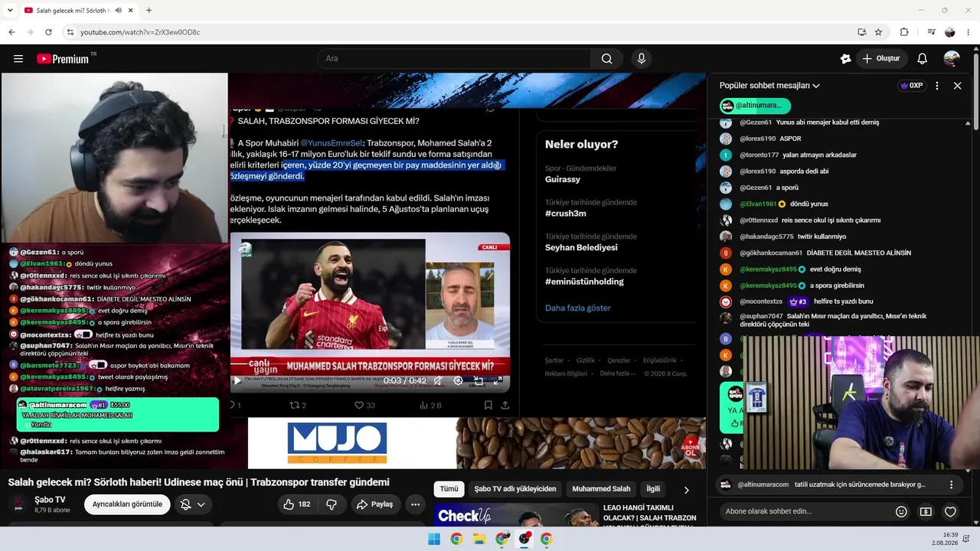The height and width of the screenshot is (551, 980).
Task: Click the video title text
Action: click(x=199, y=482)
